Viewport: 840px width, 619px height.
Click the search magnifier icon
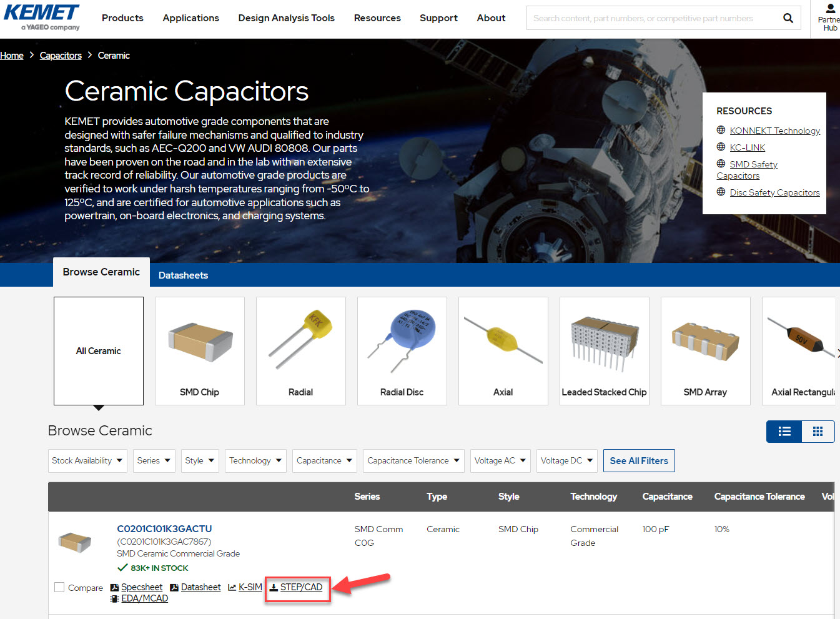pyautogui.click(x=788, y=18)
